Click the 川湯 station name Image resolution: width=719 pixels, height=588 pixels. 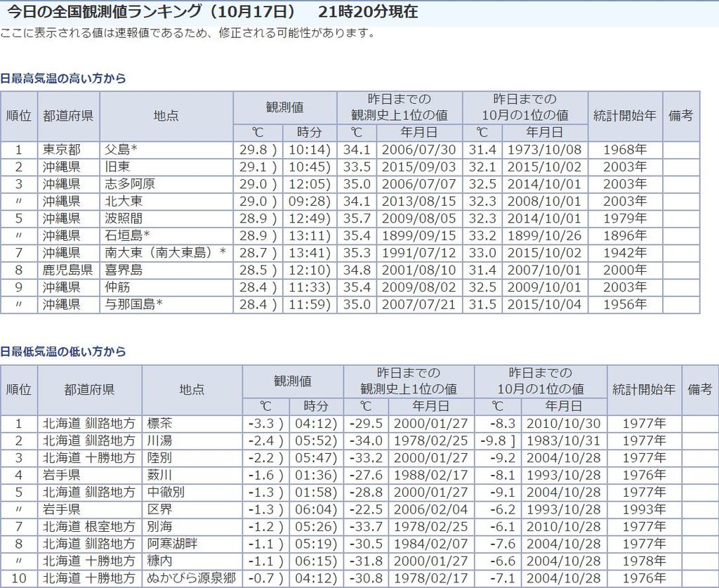tap(159, 440)
